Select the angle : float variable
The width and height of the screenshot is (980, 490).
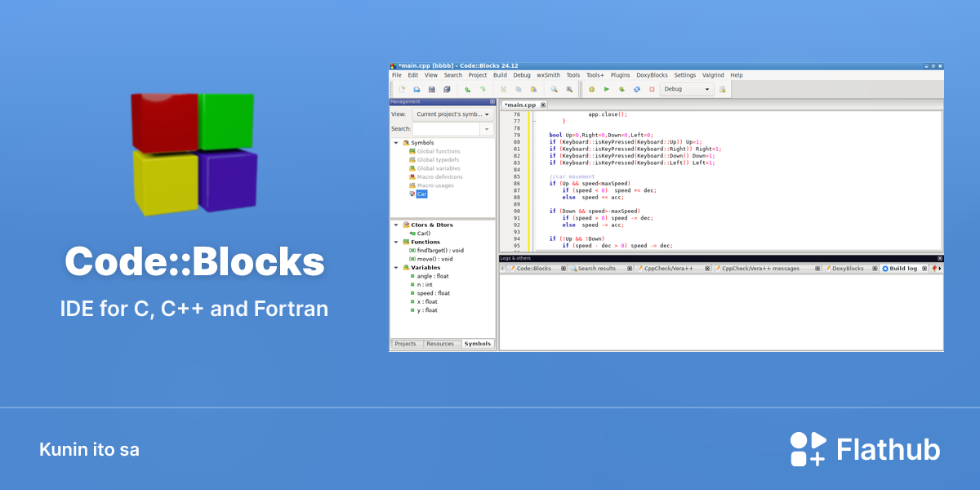click(x=433, y=276)
